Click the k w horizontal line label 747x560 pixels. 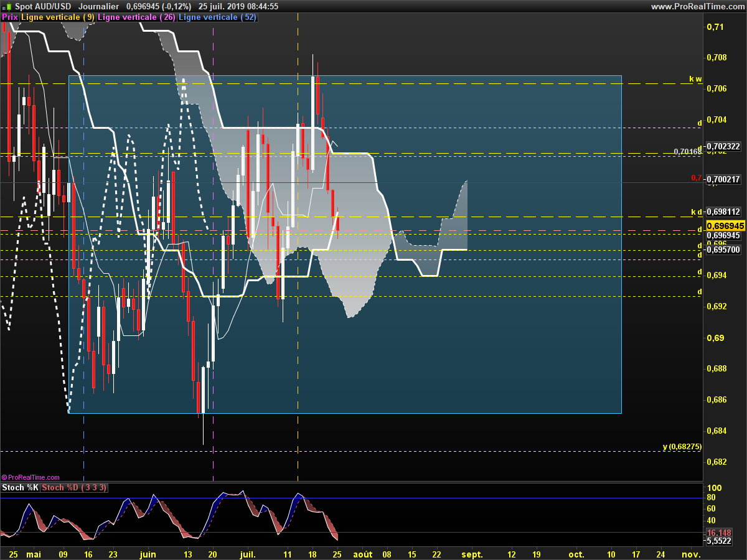(x=695, y=79)
